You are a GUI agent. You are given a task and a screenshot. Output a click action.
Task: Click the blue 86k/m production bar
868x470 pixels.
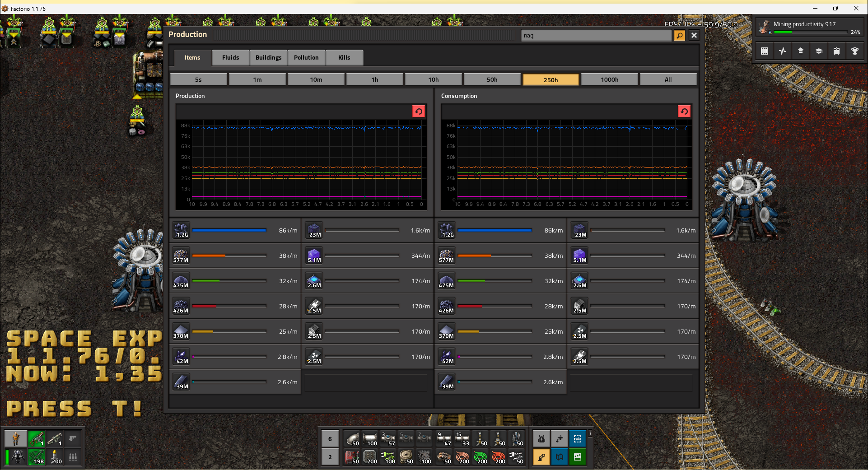pyautogui.click(x=229, y=230)
